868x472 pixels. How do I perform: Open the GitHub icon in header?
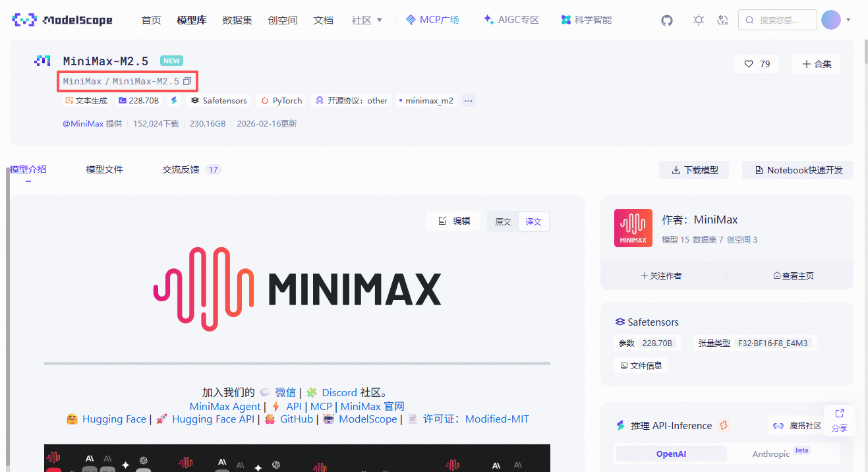667,20
